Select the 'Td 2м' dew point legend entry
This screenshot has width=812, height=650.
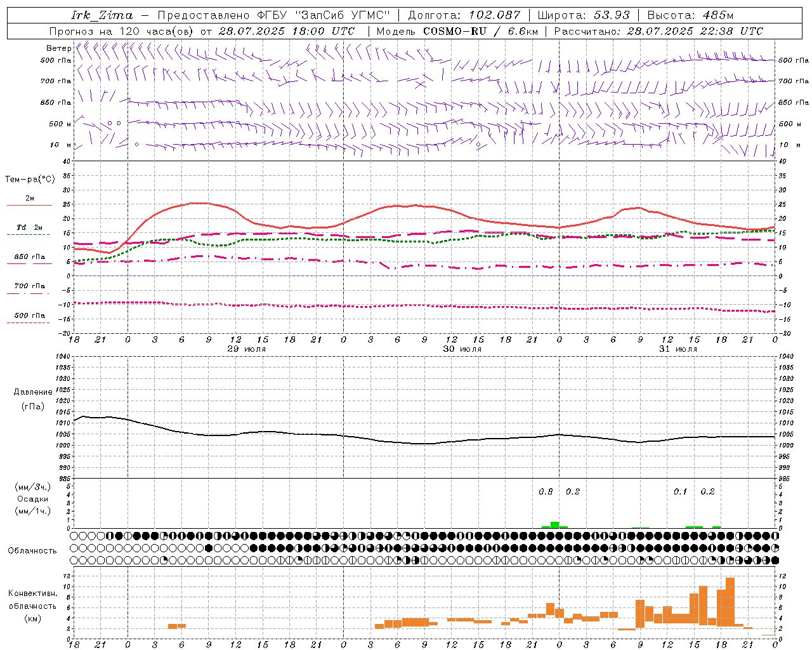(29, 227)
